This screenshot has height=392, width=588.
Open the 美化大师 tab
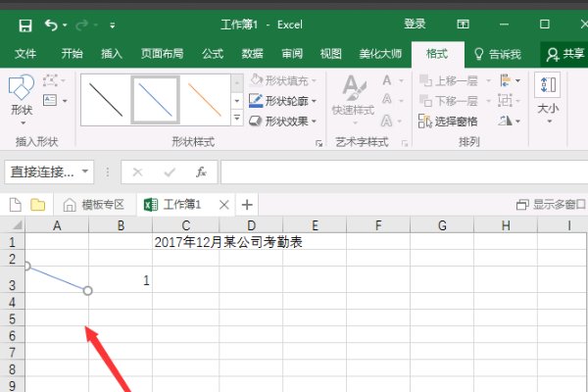pyautogui.click(x=380, y=54)
